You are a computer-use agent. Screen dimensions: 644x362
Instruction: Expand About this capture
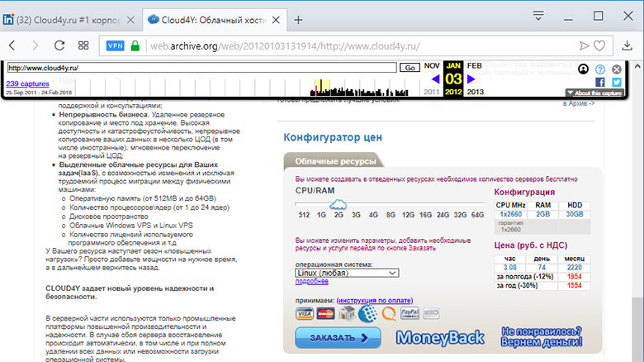pos(594,93)
